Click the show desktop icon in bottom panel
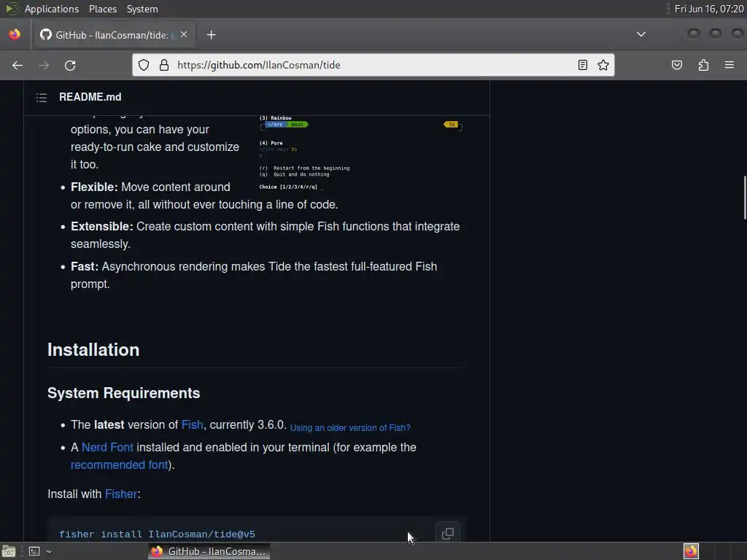747x560 pixels. pos(9,551)
